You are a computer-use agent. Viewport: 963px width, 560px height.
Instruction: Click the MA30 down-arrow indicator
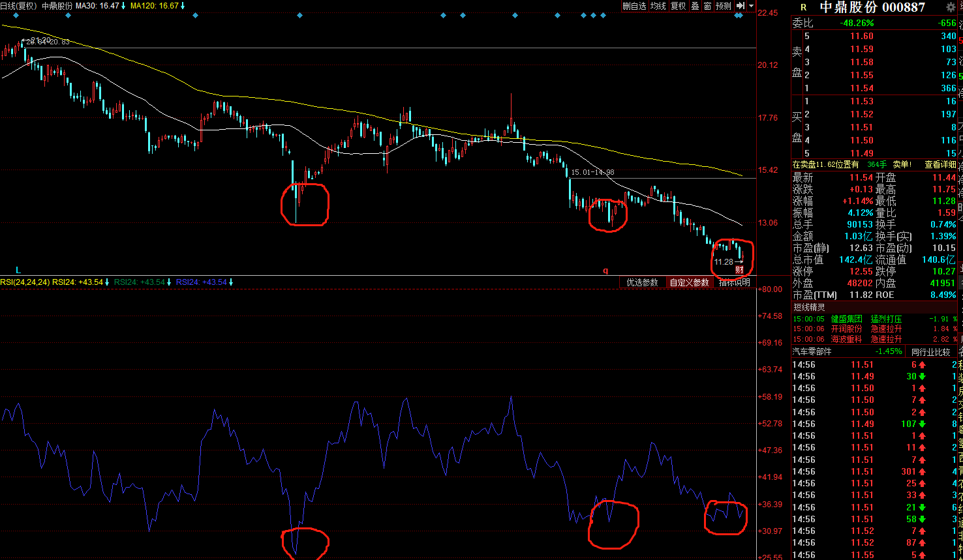(123, 6)
